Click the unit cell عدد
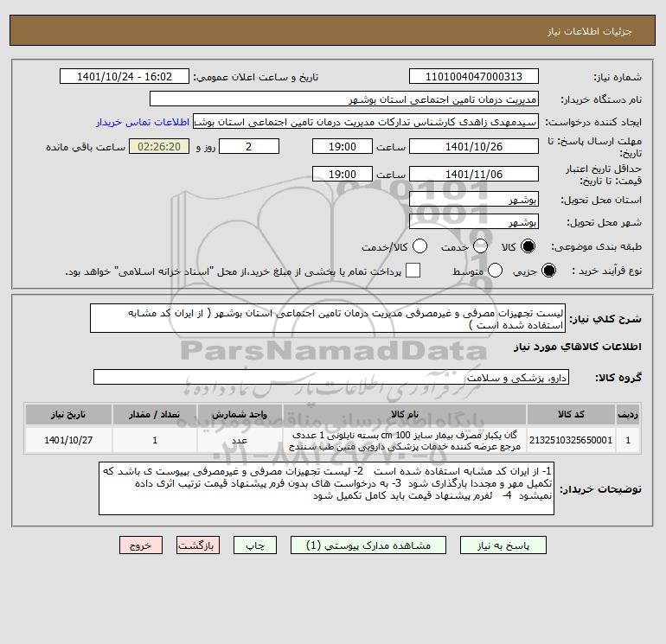Screen dimensions: 666x644 click(240, 440)
